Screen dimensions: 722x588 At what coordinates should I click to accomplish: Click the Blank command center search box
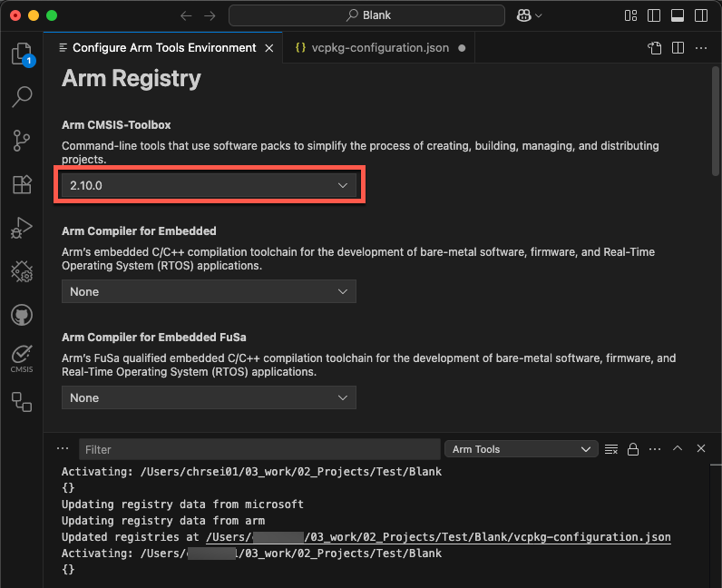pyautogui.click(x=366, y=15)
